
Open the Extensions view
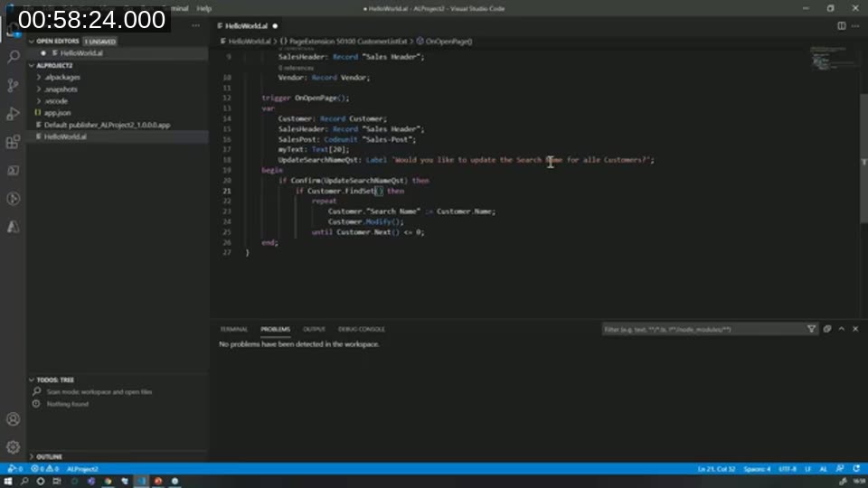click(x=14, y=142)
